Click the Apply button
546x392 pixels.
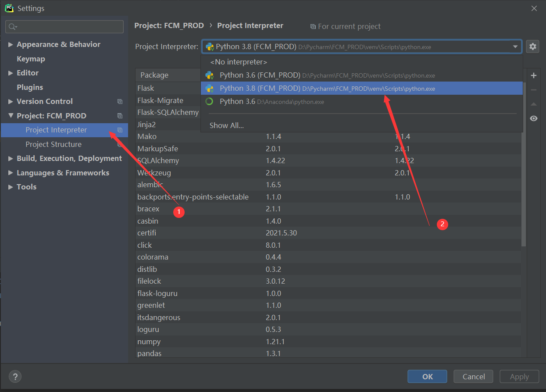[x=519, y=376]
